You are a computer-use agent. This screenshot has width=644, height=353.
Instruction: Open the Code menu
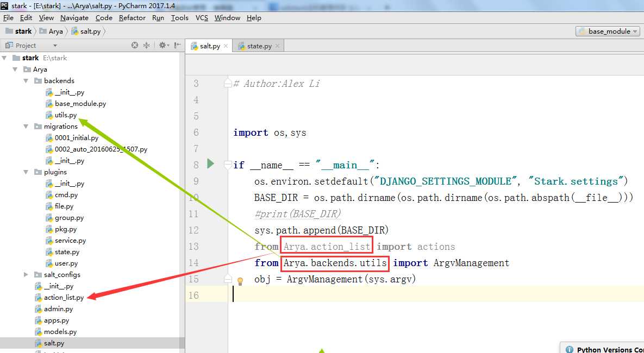[x=104, y=17]
